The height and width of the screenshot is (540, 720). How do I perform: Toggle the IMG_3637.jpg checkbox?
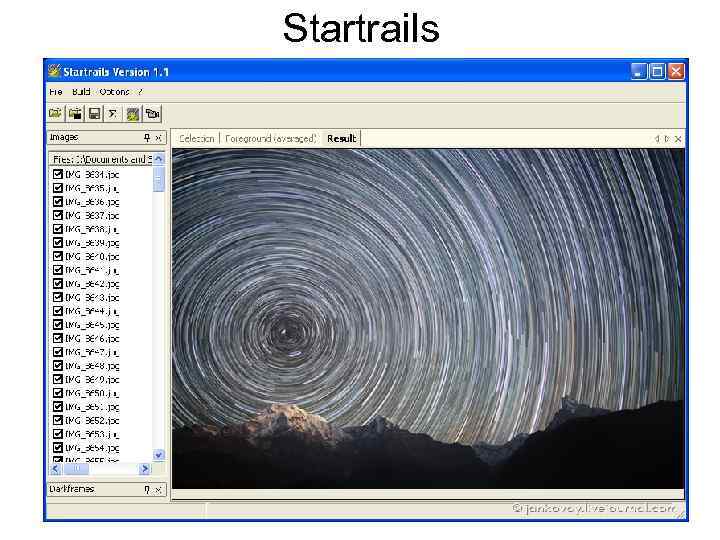[x=58, y=215]
